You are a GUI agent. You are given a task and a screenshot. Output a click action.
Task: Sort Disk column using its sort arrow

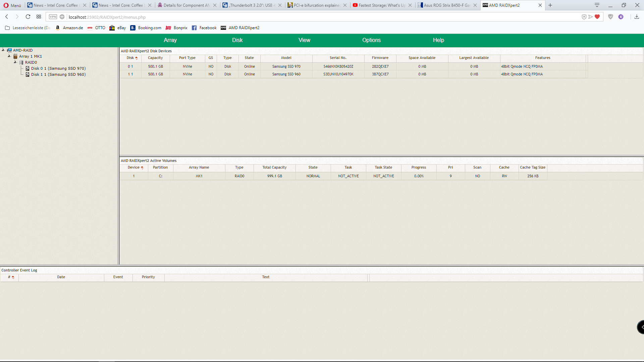[137, 58]
